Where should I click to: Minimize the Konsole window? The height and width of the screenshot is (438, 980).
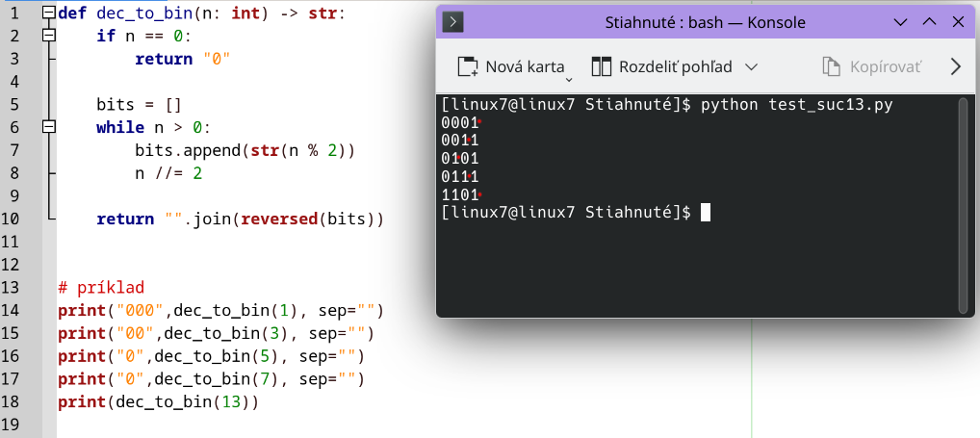click(900, 22)
